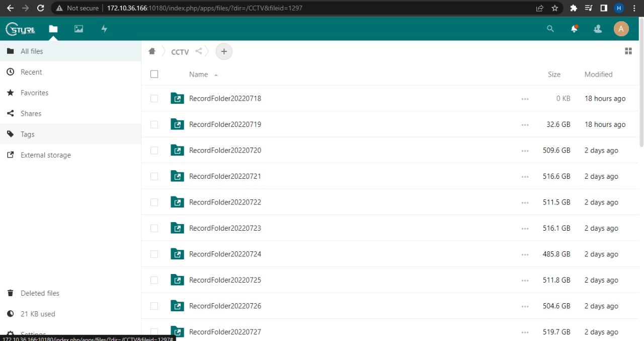Image resolution: width=644 pixels, height=341 pixels.
Task: Open the notifications bell icon
Action: (x=574, y=29)
